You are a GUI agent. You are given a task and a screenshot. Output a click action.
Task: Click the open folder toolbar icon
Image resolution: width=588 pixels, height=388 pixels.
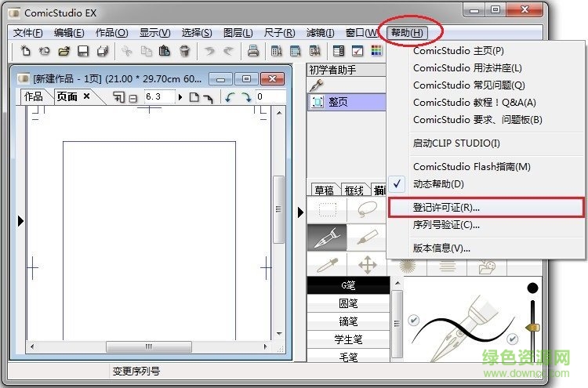[64, 51]
